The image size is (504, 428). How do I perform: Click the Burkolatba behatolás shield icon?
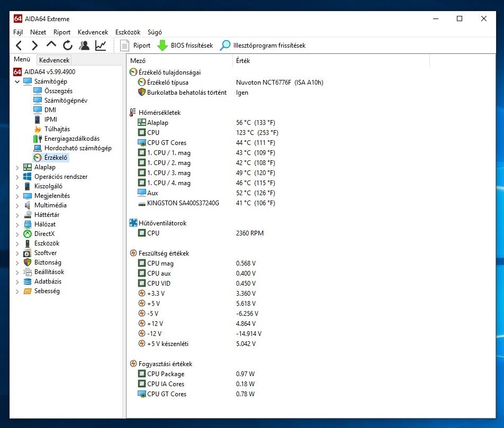coord(142,92)
